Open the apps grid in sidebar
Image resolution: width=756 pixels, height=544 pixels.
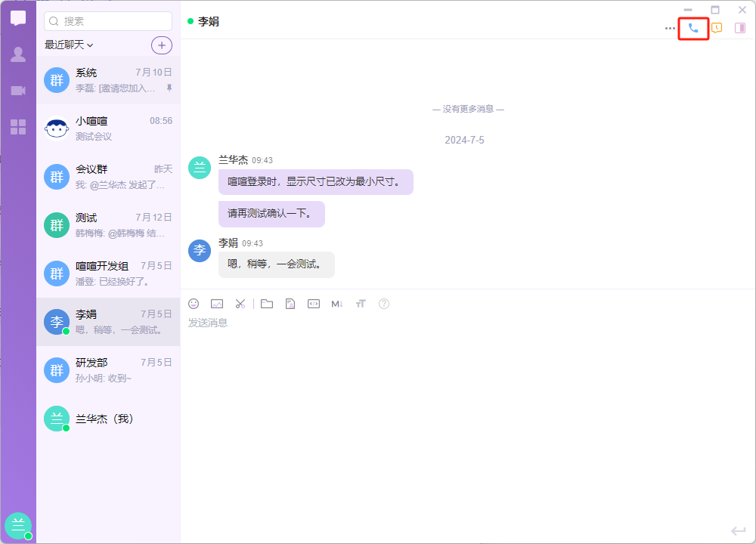tap(18, 127)
